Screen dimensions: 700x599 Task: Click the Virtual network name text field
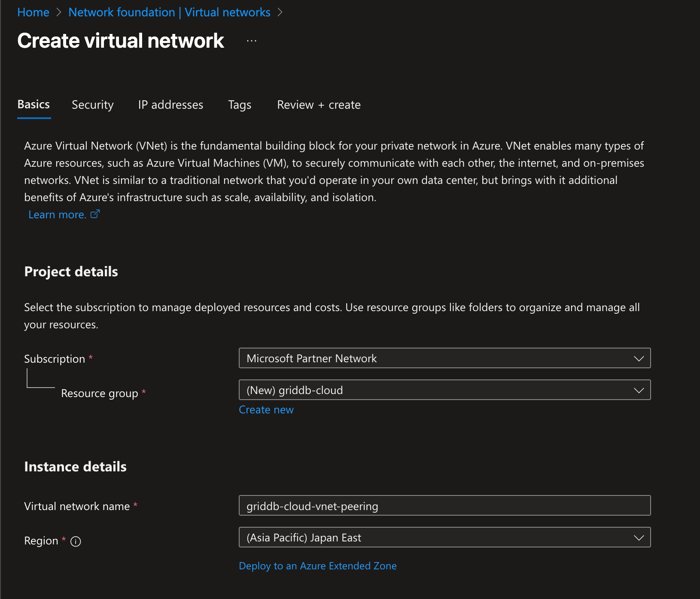coord(444,506)
